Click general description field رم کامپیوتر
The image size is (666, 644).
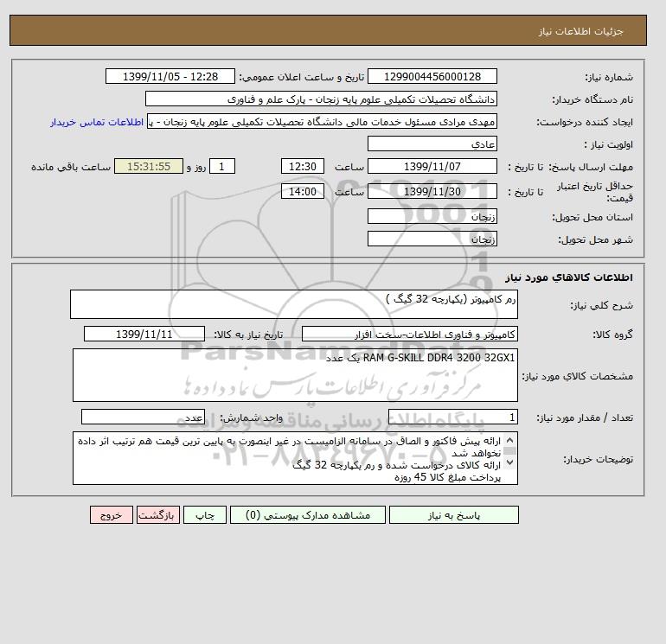tap(294, 304)
